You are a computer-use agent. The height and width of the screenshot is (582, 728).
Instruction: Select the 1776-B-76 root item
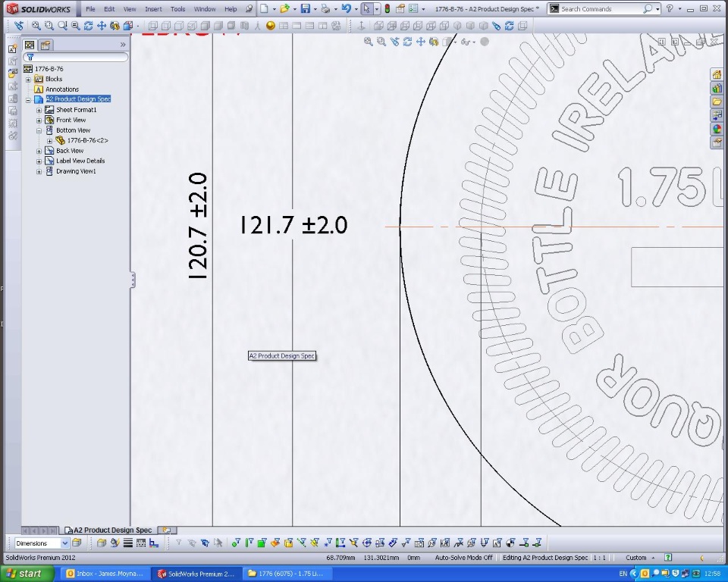point(49,69)
